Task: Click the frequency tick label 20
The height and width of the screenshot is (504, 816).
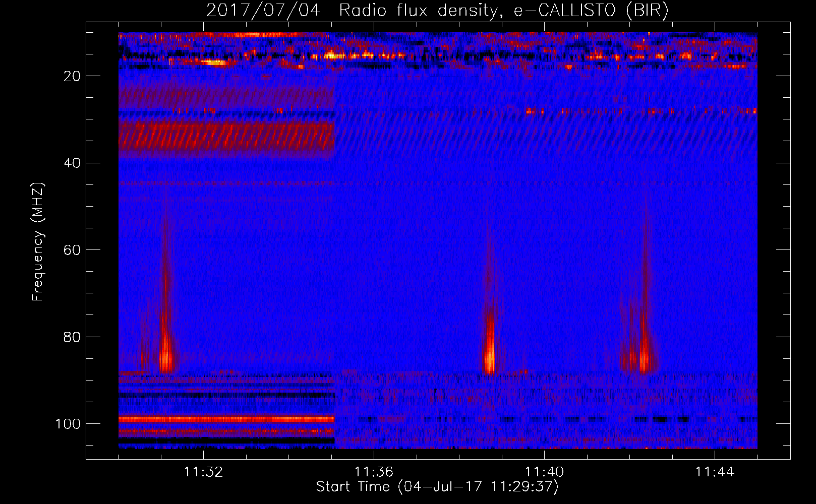Action: (x=73, y=76)
